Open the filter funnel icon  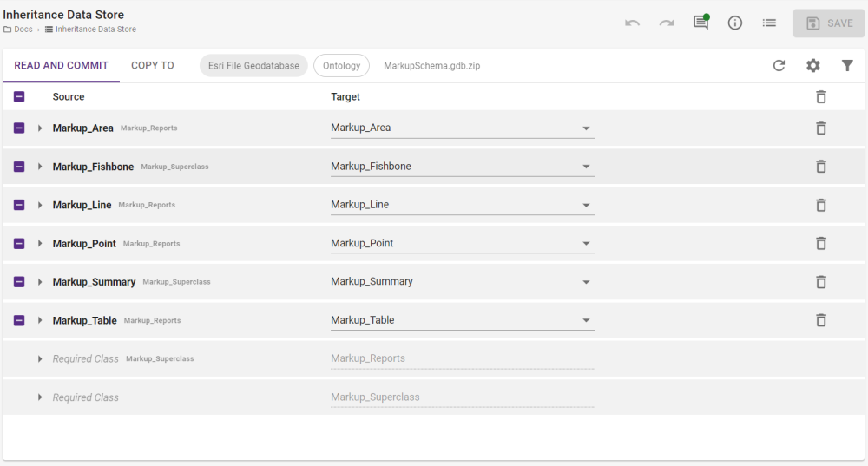(847, 66)
